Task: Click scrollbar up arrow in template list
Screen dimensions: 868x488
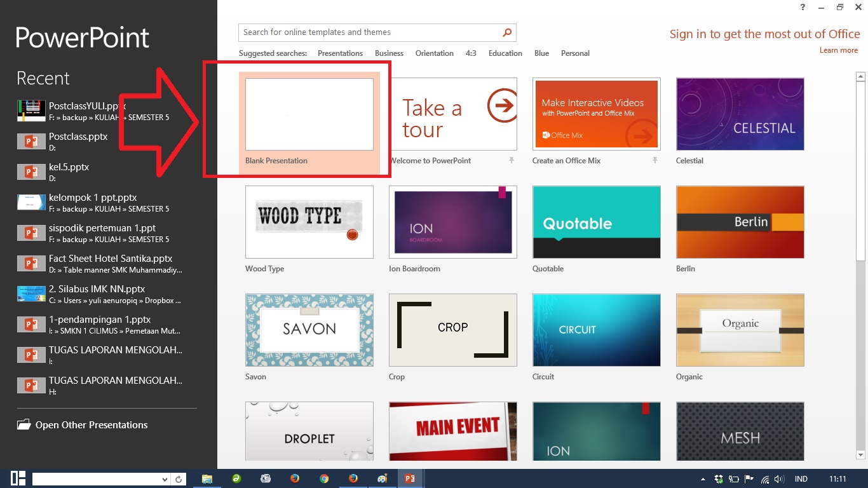Action: [x=861, y=77]
